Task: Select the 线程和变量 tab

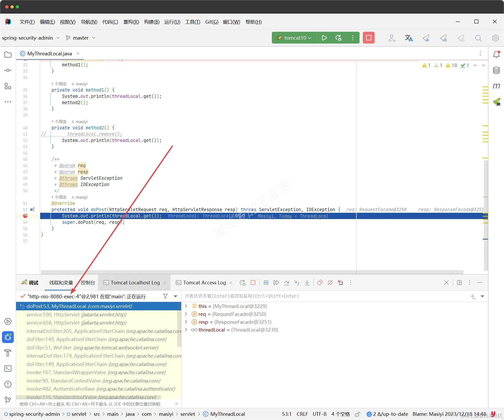Action: [61, 283]
